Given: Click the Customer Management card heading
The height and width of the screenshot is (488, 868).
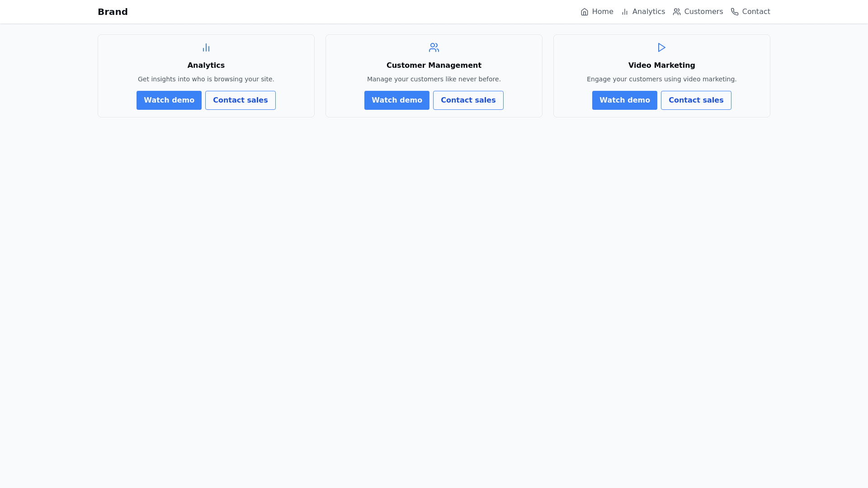Looking at the screenshot, I should click(x=434, y=66).
